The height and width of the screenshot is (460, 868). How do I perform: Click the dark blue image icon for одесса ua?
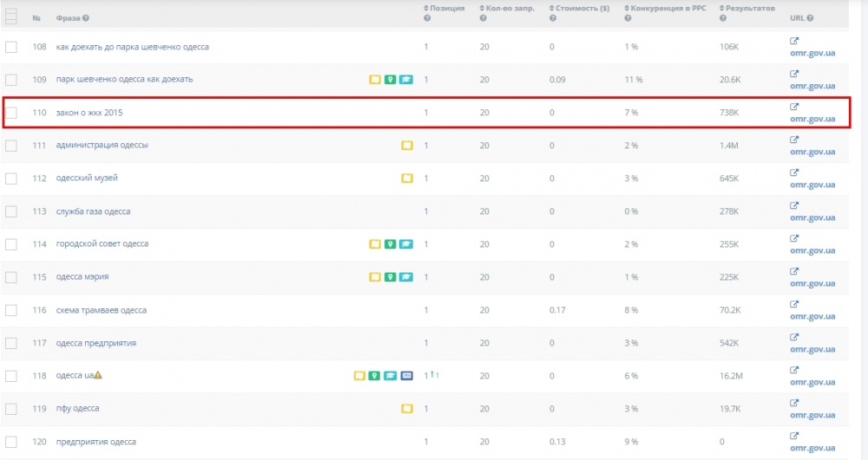[406, 376]
